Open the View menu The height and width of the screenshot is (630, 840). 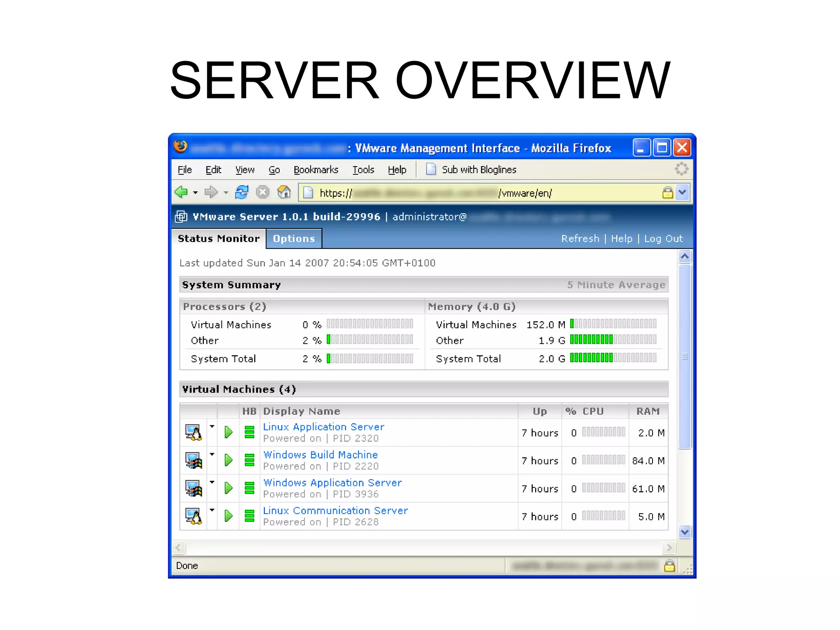click(245, 170)
